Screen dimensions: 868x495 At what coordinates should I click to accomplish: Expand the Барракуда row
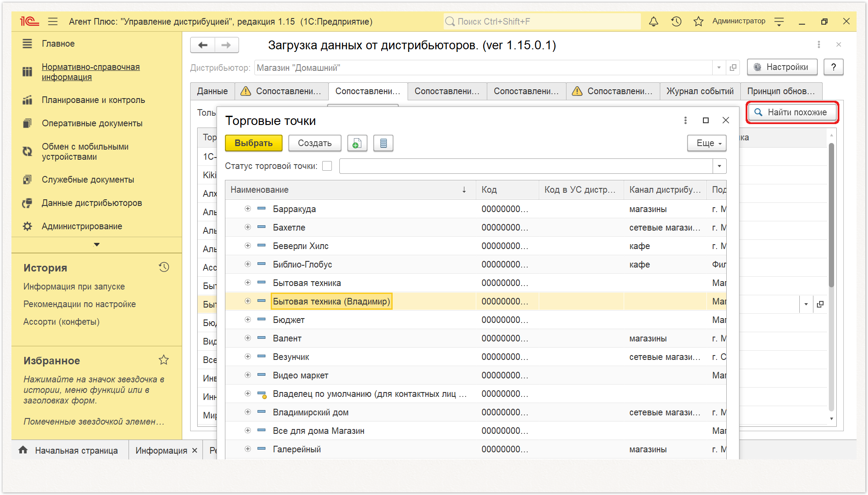(x=248, y=209)
